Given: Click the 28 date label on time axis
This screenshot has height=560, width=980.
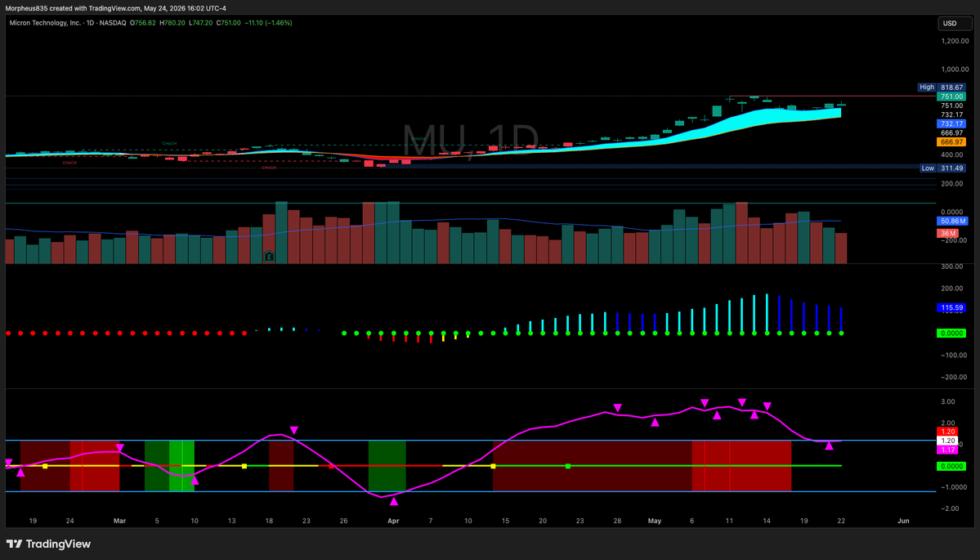Looking at the screenshot, I should 617,521.
